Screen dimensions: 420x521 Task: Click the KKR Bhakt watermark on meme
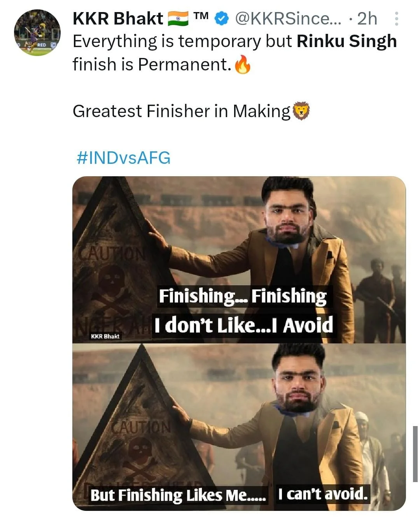(105, 336)
